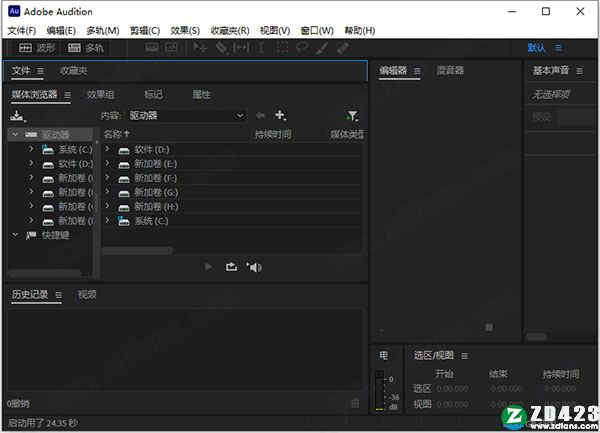Click the file type filter funnel icon

tap(352, 116)
